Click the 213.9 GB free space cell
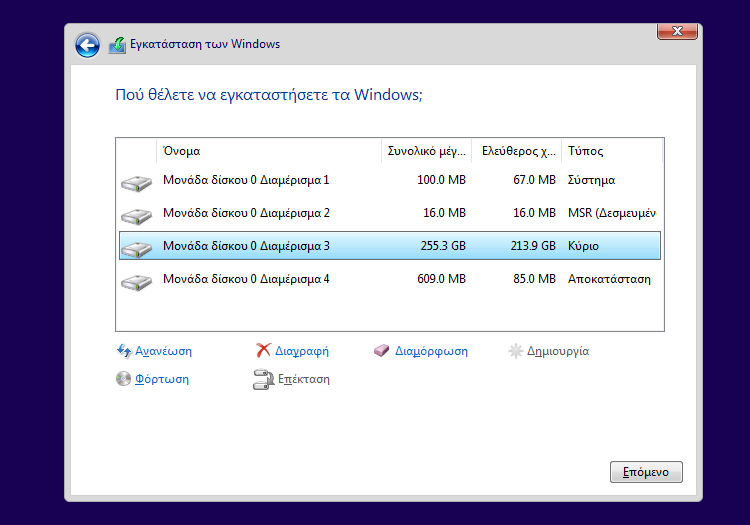This screenshot has width=750, height=525. click(x=533, y=246)
